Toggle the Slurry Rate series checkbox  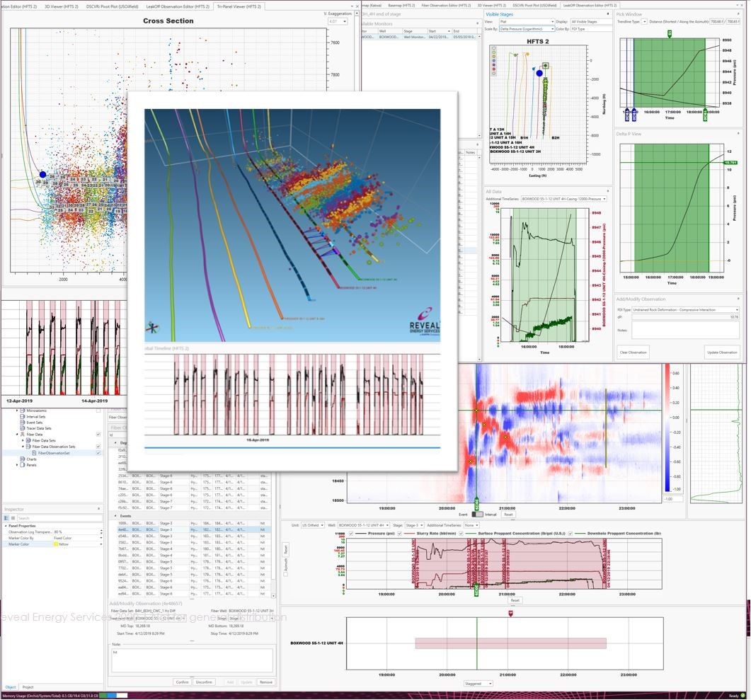point(399,534)
